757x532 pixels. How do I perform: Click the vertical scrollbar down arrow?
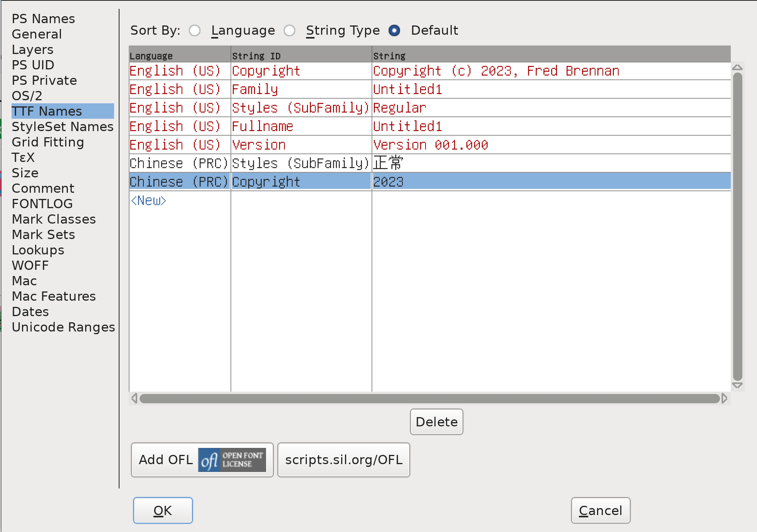coord(737,385)
